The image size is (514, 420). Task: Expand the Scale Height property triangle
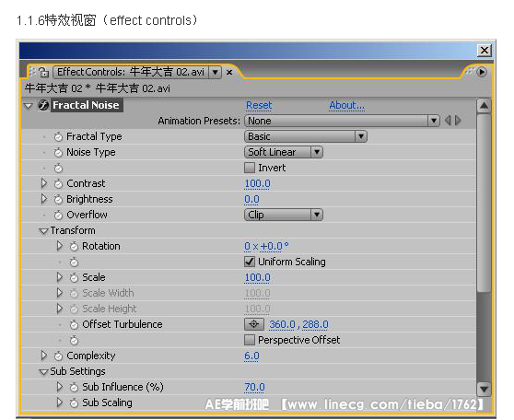[x=59, y=309]
